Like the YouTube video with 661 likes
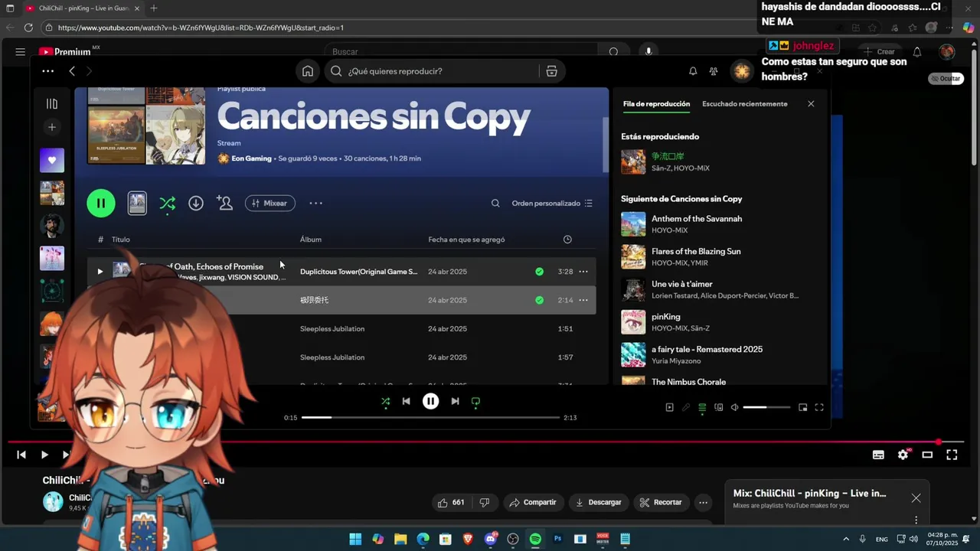This screenshot has height=551, width=980. pyautogui.click(x=452, y=503)
